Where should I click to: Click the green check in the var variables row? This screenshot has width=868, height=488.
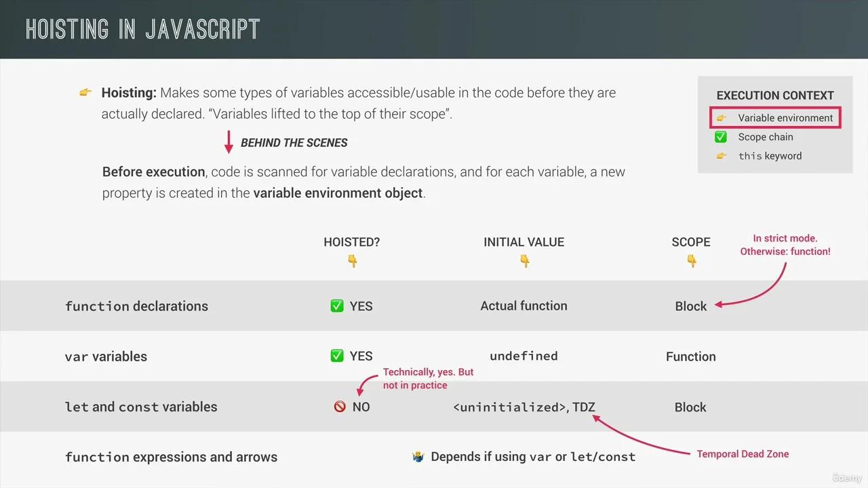click(x=337, y=356)
